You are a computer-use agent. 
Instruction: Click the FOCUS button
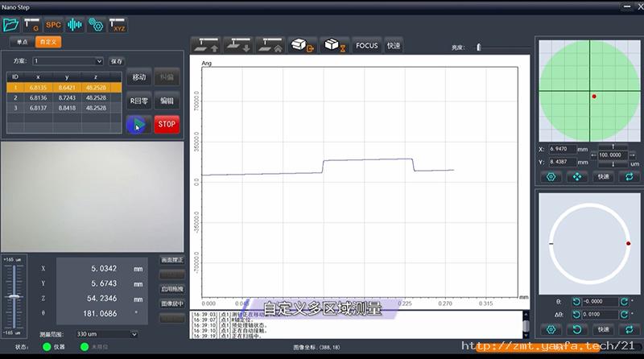pos(366,46)
